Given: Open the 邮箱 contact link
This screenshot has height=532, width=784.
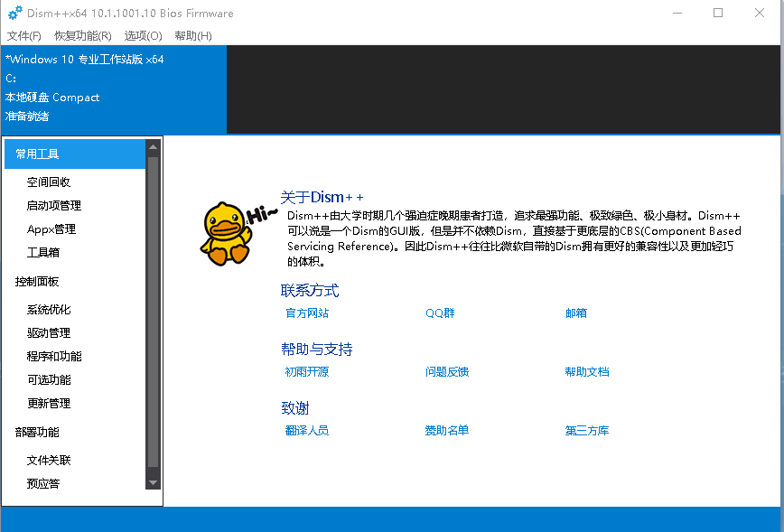Looking at the screenshot, I should [x=576, y=313].
